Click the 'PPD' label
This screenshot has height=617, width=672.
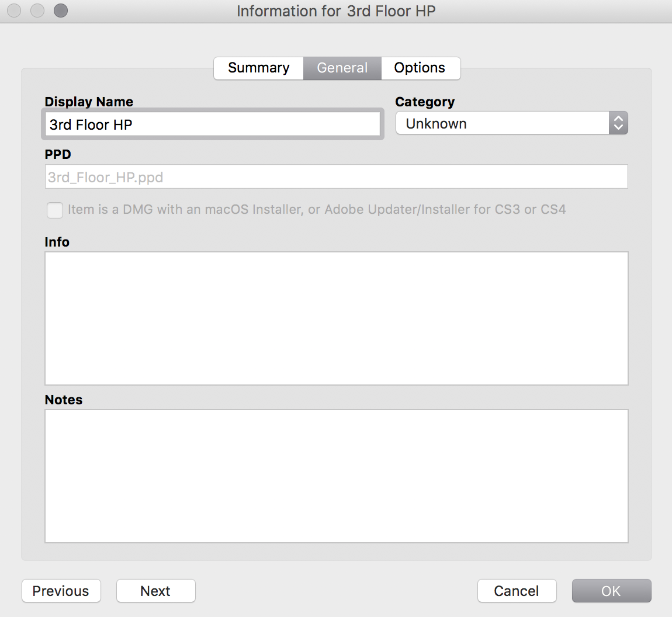coord(58,154)
